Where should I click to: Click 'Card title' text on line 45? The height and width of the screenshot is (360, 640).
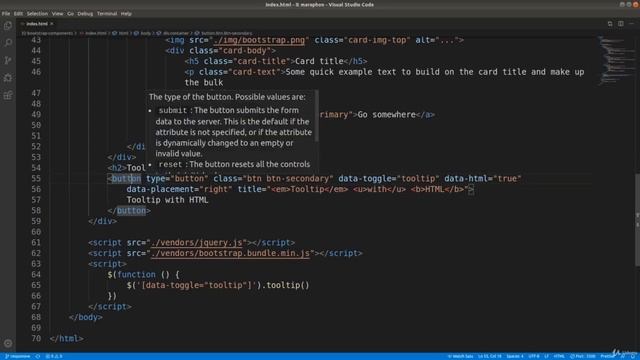[319, 61]
